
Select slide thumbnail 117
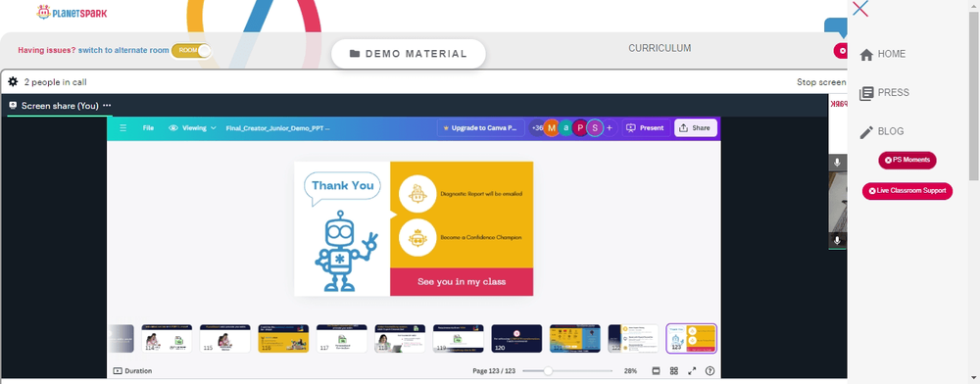(342, 338)
